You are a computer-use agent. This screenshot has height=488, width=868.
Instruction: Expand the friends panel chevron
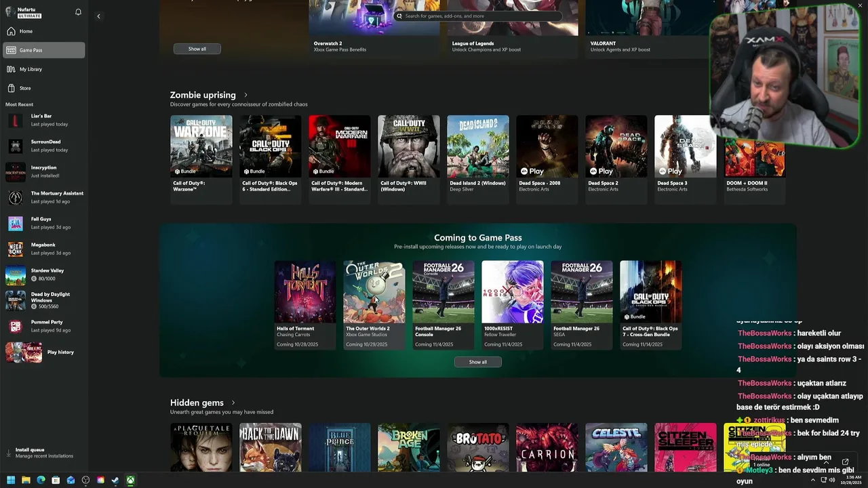pos(825,462)
